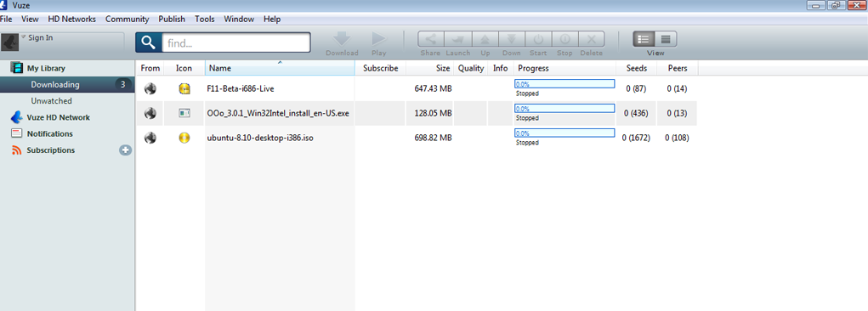Viewport: 868px width, 311px height.
Task: Click the globe From icon for OOo_3.0.1 row
Action: point(150,113)
